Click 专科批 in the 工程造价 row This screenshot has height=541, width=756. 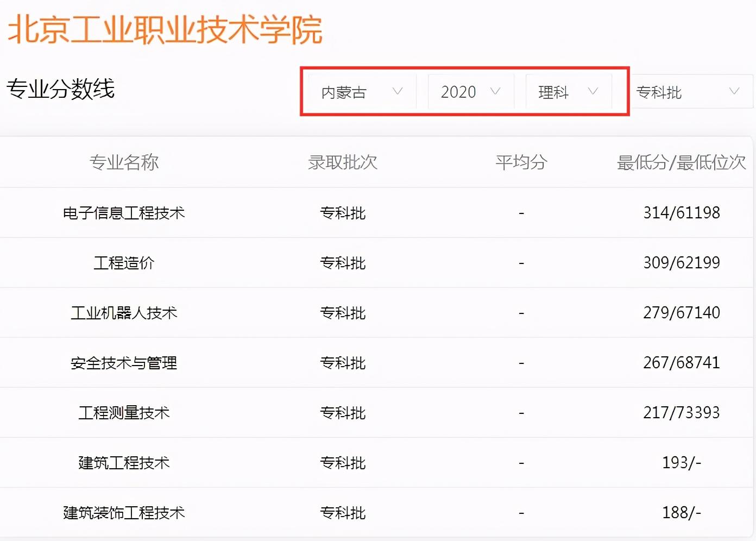(343, 263)
